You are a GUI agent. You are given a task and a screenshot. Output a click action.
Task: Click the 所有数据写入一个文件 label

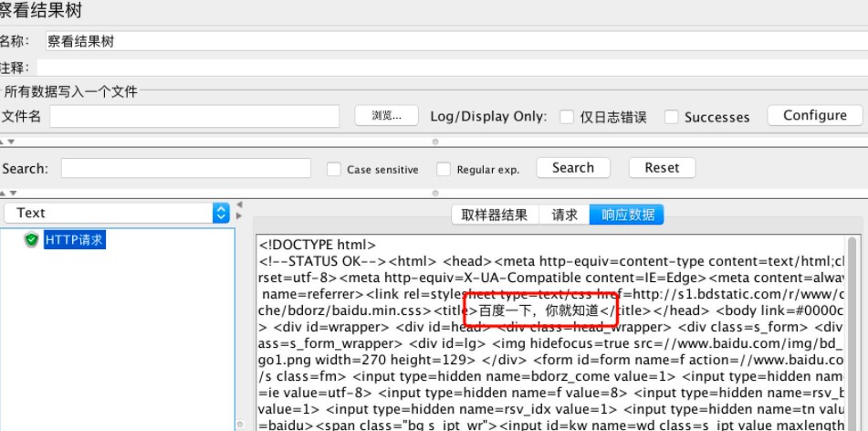71,91
